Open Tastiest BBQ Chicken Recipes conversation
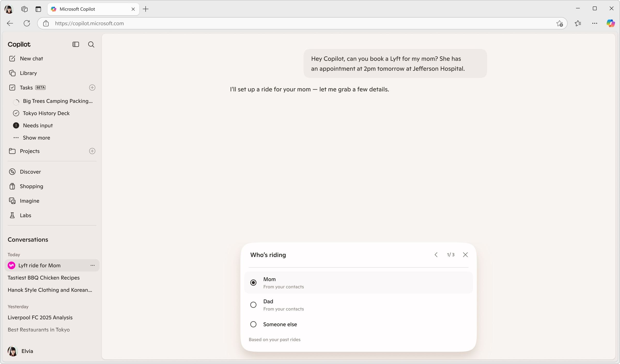The width and height of the screenshot is (620, 364). (x=44, y=278)
